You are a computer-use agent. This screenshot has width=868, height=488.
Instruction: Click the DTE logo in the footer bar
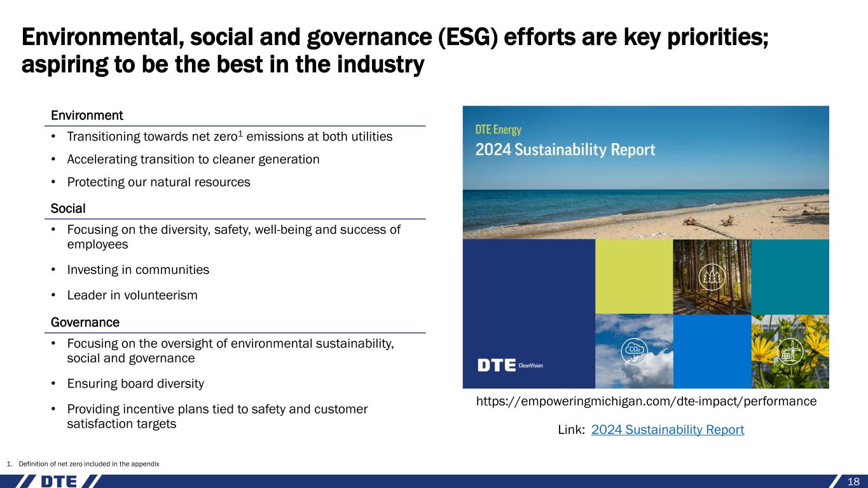[x=59, y=481]
